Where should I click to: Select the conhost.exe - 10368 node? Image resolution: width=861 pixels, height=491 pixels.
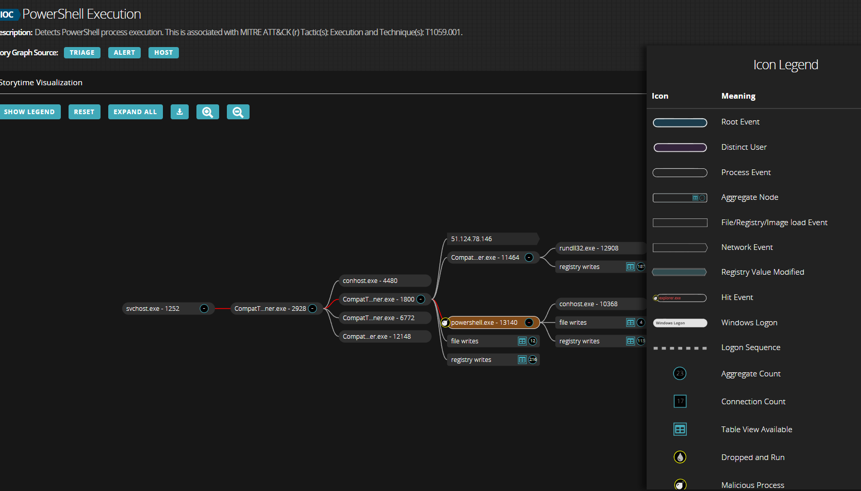[x=601, y=304]
